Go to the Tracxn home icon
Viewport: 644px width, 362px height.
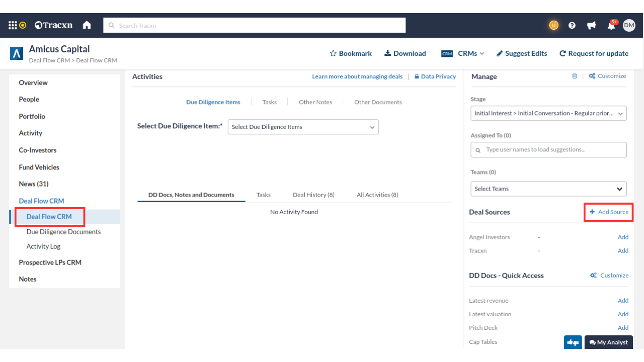[x=87, y=25]
